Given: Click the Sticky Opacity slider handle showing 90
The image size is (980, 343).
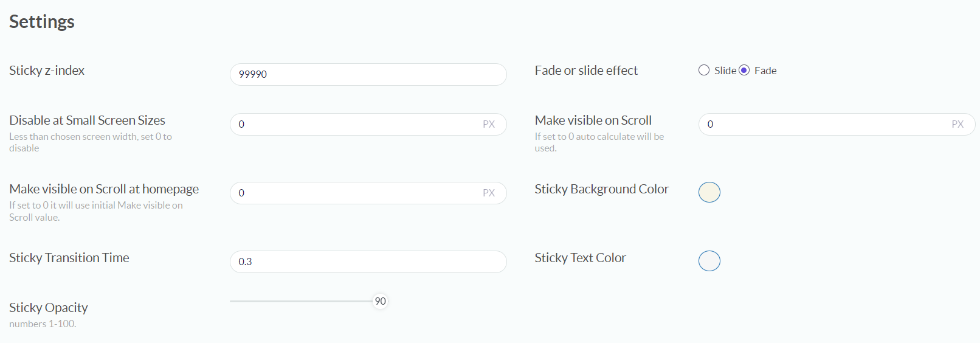Looking at the screenshot, I should [x=380, y=301].
